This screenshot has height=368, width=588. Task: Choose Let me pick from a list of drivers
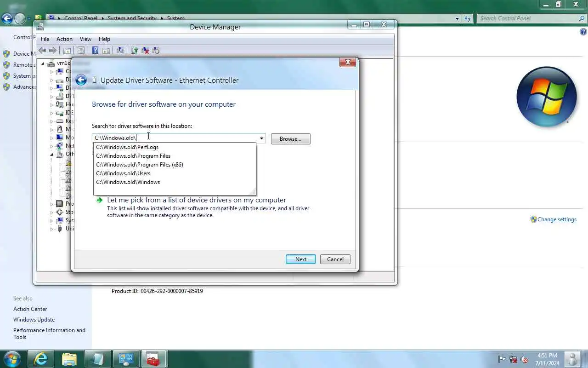[x=197, y=200]
